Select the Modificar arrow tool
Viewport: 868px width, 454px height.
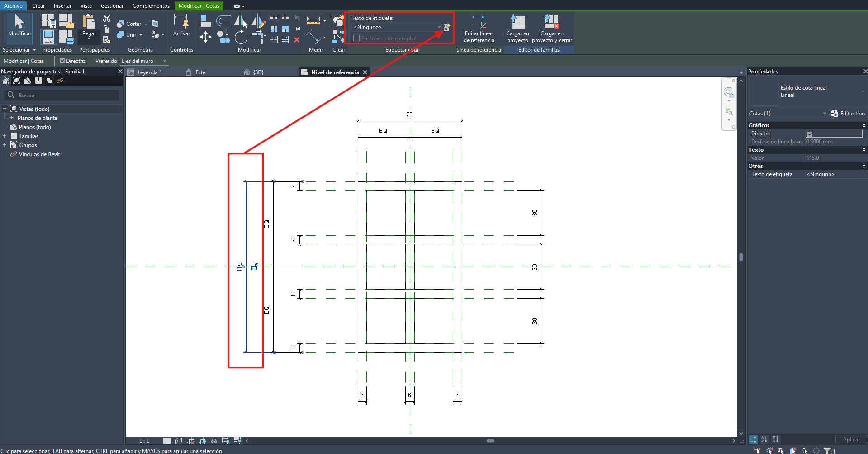click(x=19, y=25)
